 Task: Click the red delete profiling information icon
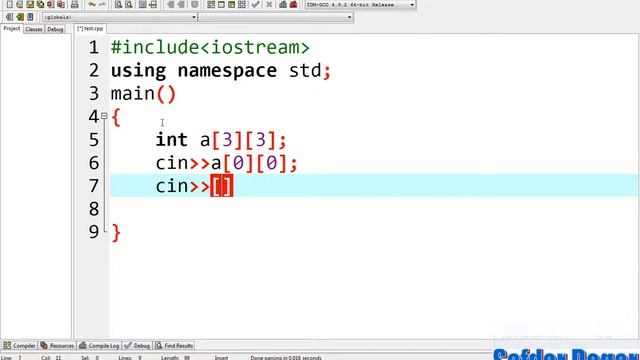293,4
